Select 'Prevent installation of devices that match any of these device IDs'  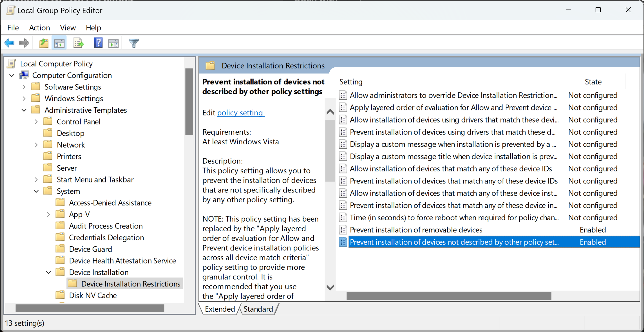tap(454, 181)
